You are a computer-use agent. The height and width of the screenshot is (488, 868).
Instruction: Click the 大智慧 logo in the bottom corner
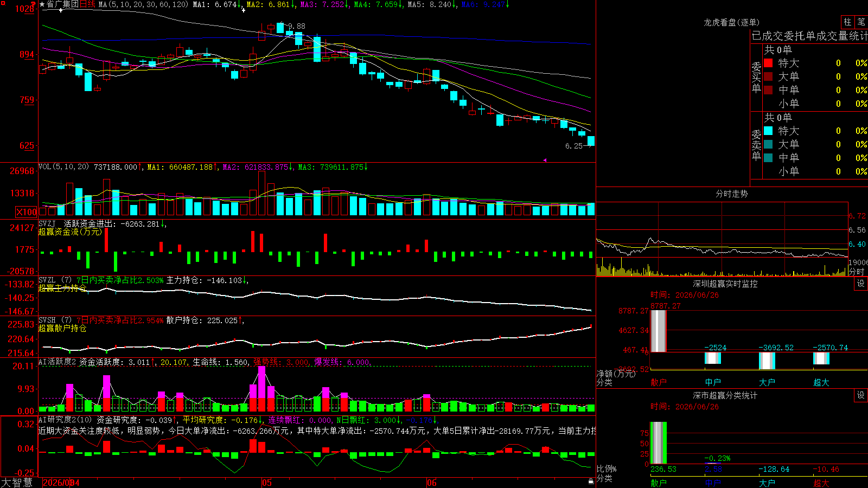(x=17, y=483)
